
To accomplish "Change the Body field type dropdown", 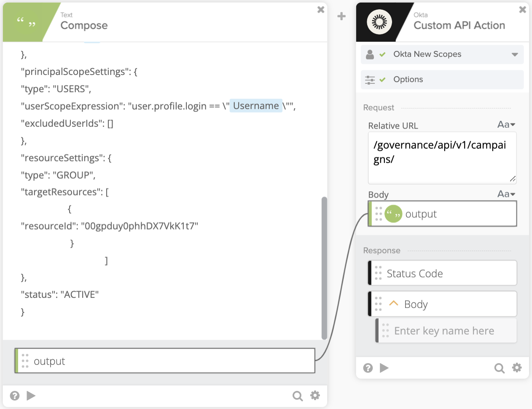I will pos(506,194).
